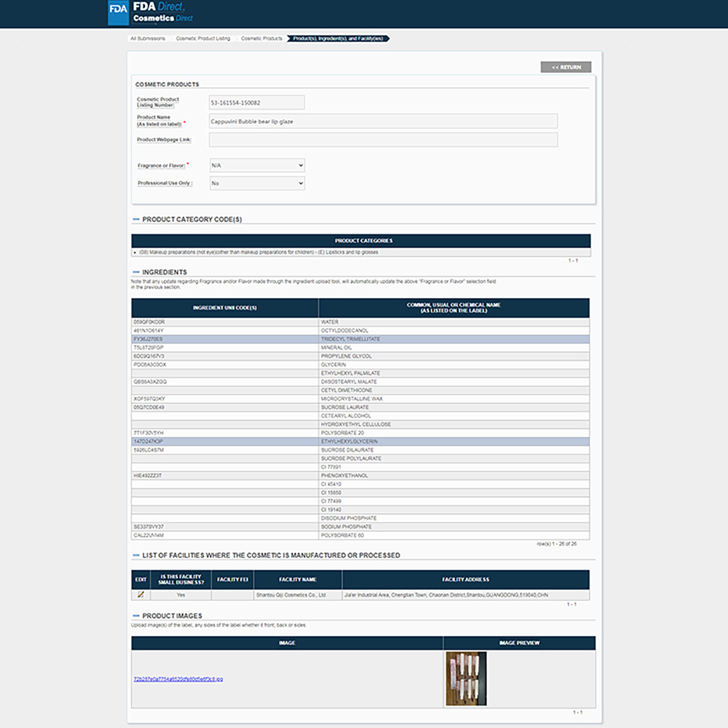The height and width of the screenshot is (728, 728).
Task: Click the Product Webpage Link field
Action: coord(383,140)
